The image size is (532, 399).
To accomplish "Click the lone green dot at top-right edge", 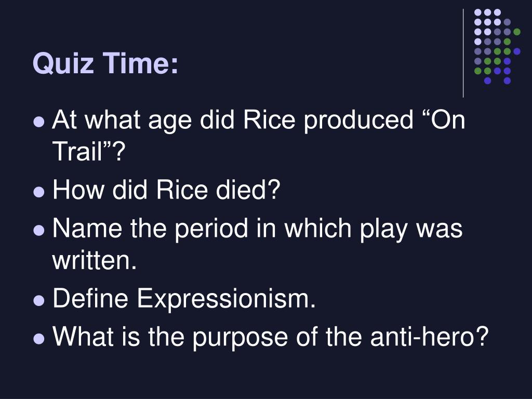I will pos(517,32).
